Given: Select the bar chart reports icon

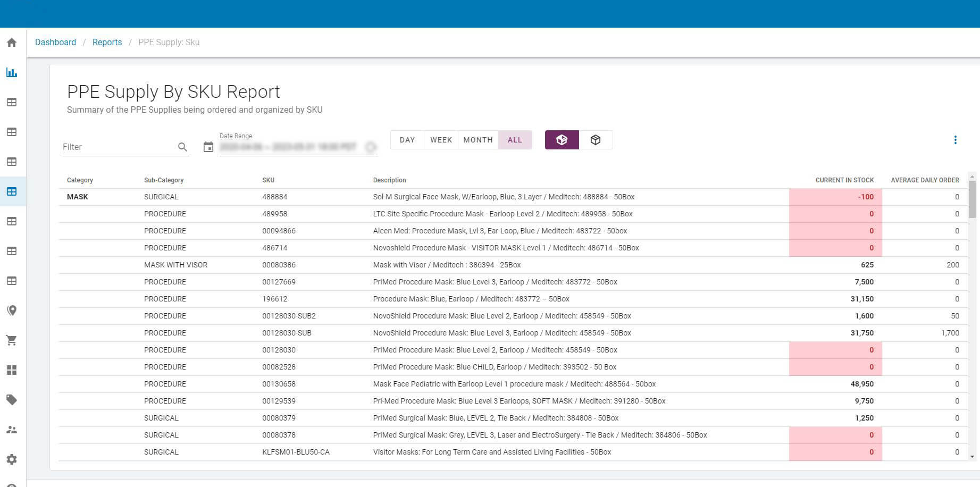Looking at the screenshot, I should [12, 72].
